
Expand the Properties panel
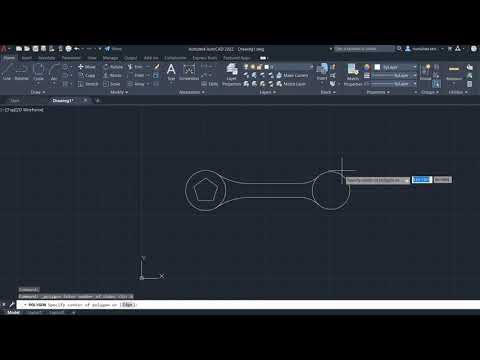pos(378,92)
